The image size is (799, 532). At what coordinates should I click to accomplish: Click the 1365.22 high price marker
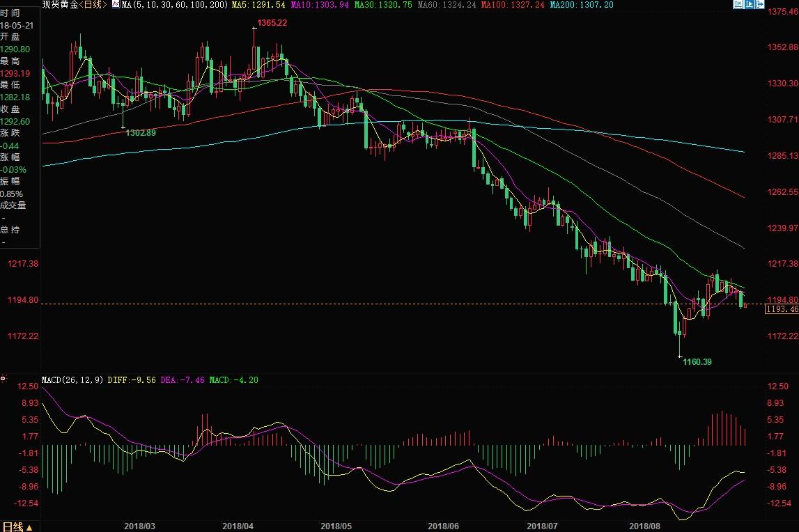(x=272, y=23)
